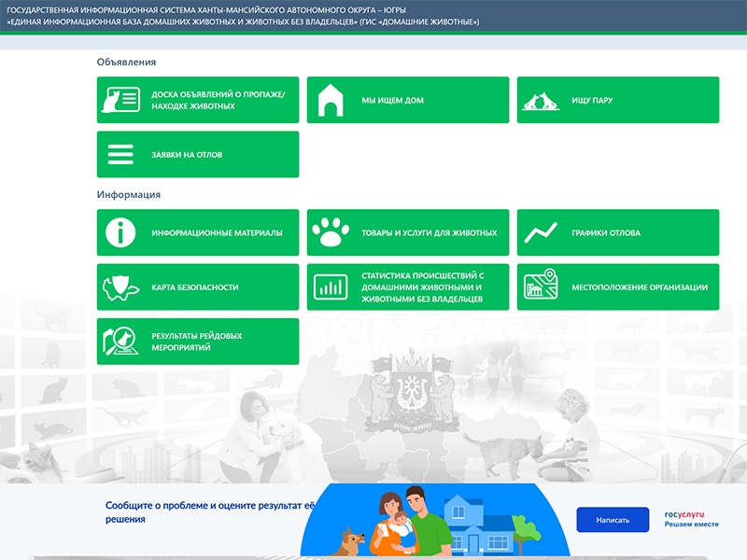Click the magnifier dog raid results icon
747x560 pixels.
pyautogui.click(x=120, y=341)
